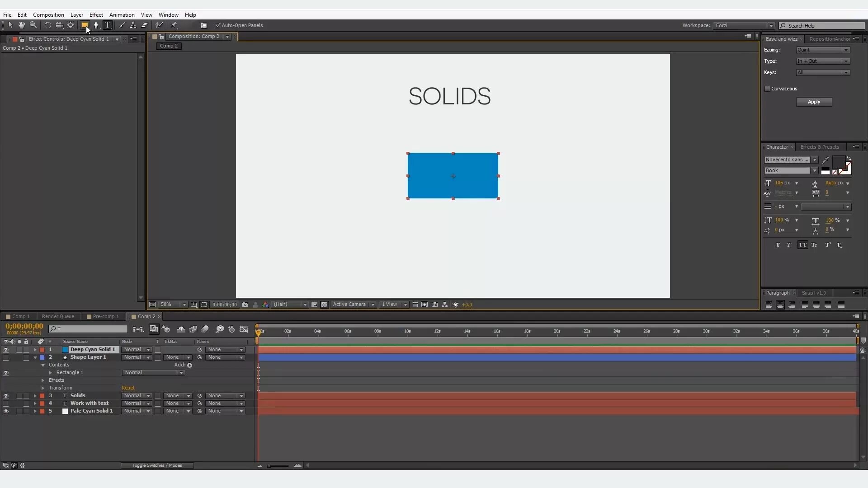Image resolution: width=868 pixels, height=488 pixels.
Task: Open composition flowchart icon in viewer
Action: point(445,305)
